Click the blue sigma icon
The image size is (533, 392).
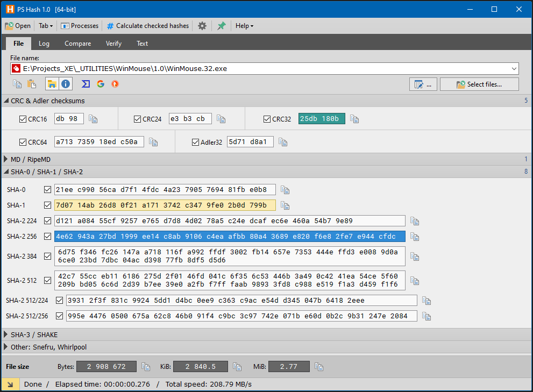(x=86, y=84)
